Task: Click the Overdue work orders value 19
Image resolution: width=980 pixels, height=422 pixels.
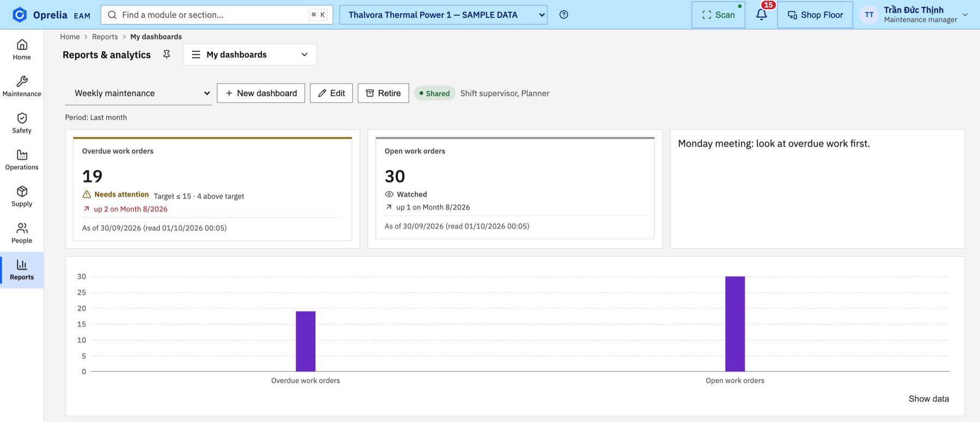Action: (93, 176)
